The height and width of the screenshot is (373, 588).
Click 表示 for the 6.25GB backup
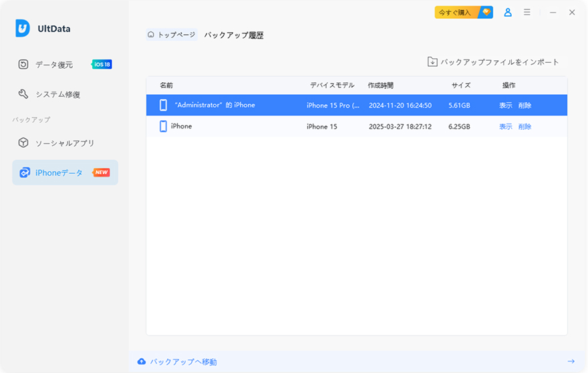click(x=506, y=126)
